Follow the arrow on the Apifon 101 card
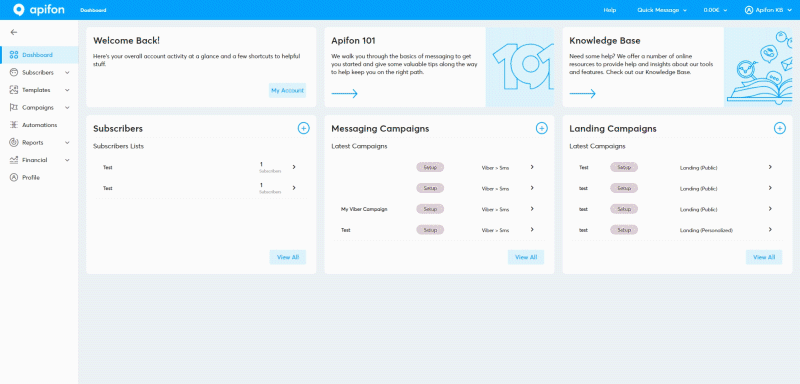Viewport: 800px width, 384px height. pyautogui.click(x=344, y=93)
